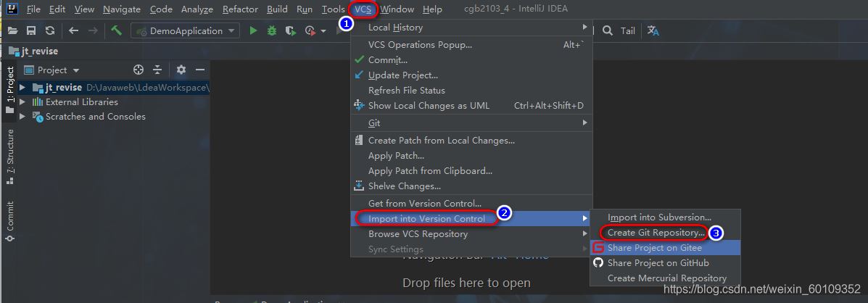Collapse all in the Project panel

click(x=158, y=70)
